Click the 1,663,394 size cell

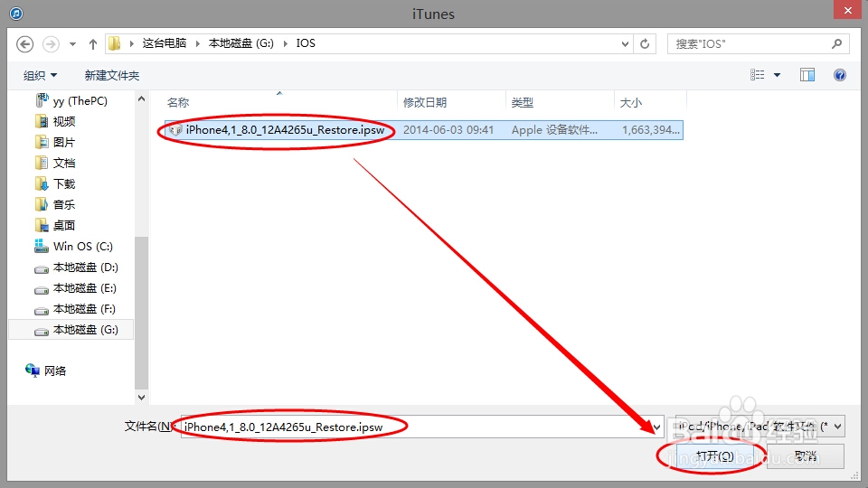(650, 130)
